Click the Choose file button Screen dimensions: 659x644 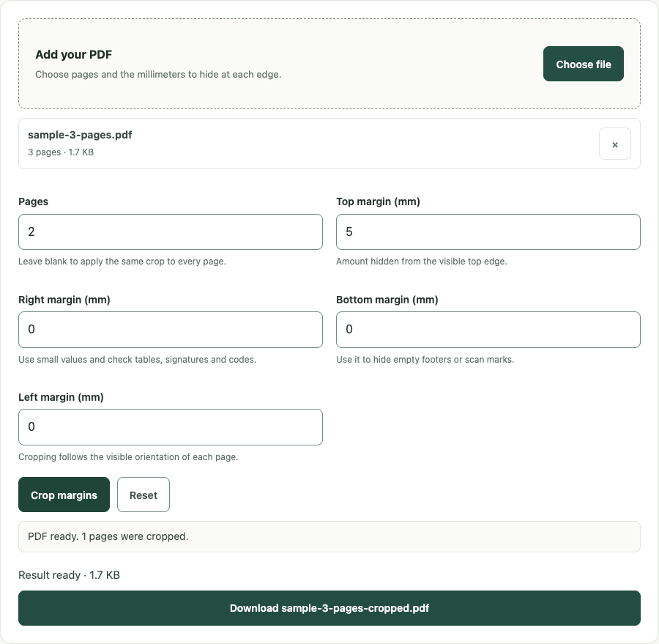coord(584,64)
